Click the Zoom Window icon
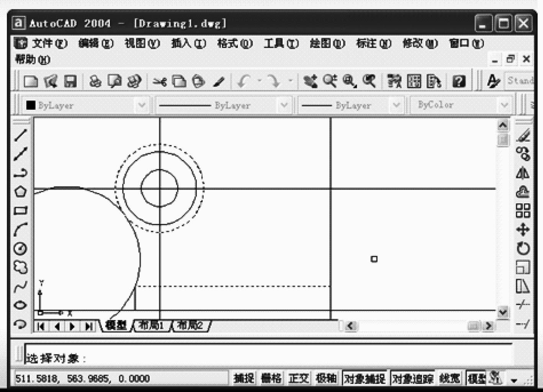Image resolution: width=543 pixels, height=392 pixels. [350, 81]
